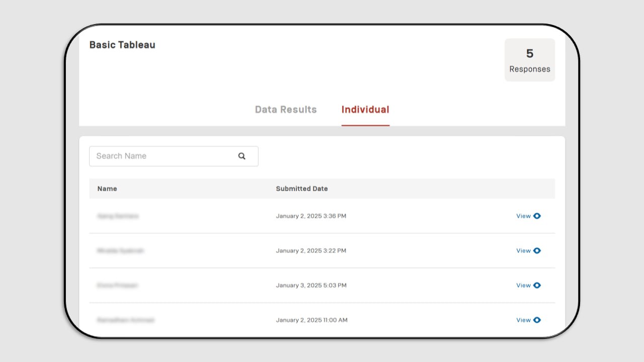Screen dimensions: 644x362
Task: Click eye icon for January 2, 11:00 AM row
Action: click(x=537, y=320)
